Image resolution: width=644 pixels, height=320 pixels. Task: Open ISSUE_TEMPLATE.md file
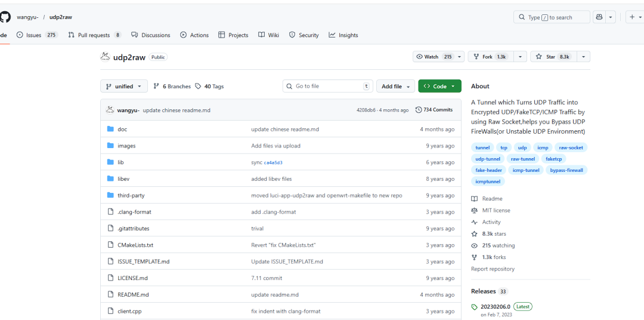click(x=143, y=261)
